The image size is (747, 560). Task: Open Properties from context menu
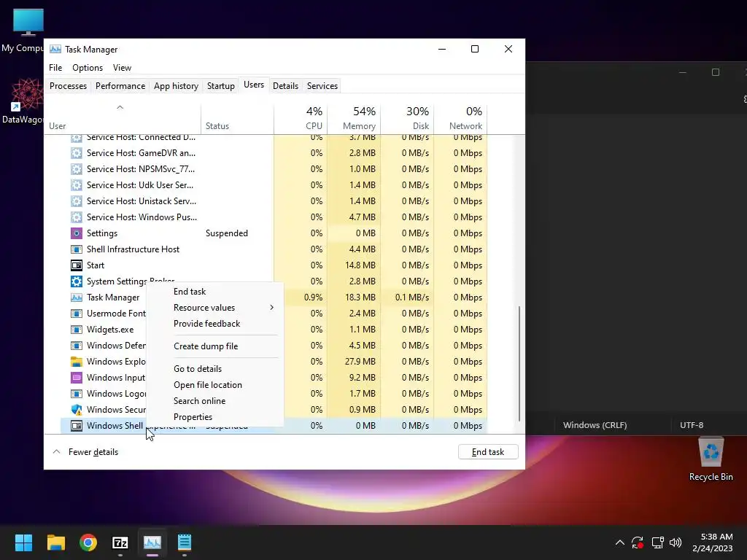[x=215, y=417]
